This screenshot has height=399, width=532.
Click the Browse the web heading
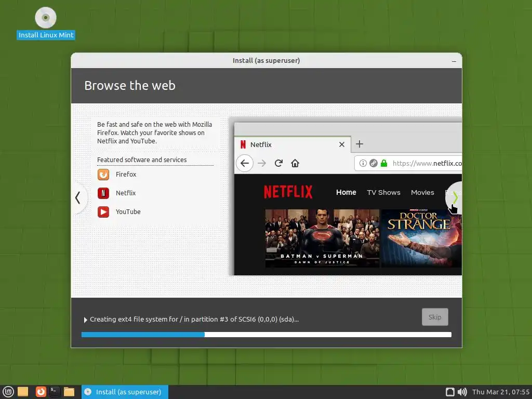click(130, 86)
